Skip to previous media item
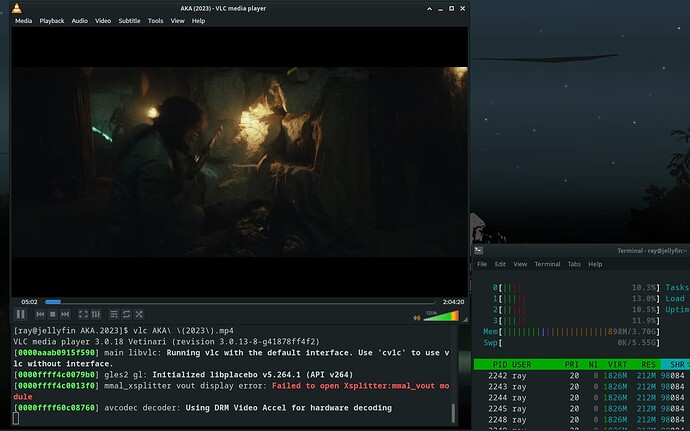This screenshot has height=431, width=690. (x=40, y=314)
